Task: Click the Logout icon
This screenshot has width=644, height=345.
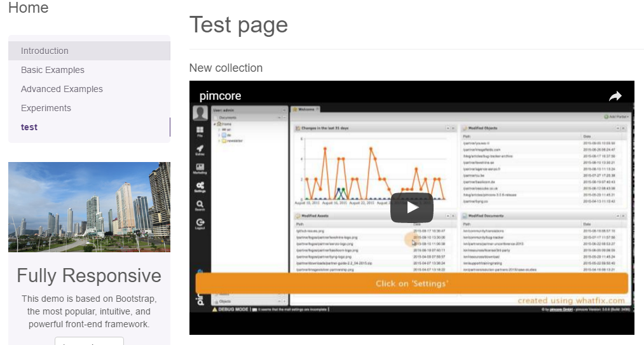Action: [200, 223]
